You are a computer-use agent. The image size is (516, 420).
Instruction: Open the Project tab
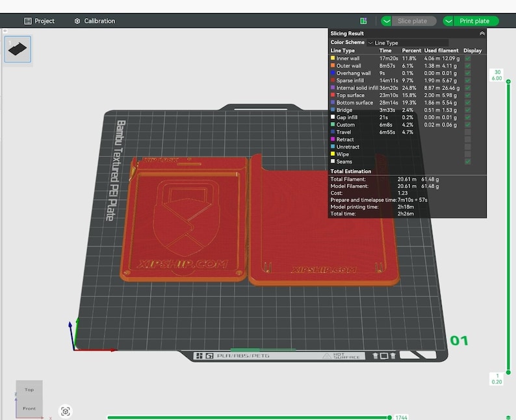(39, 21)
